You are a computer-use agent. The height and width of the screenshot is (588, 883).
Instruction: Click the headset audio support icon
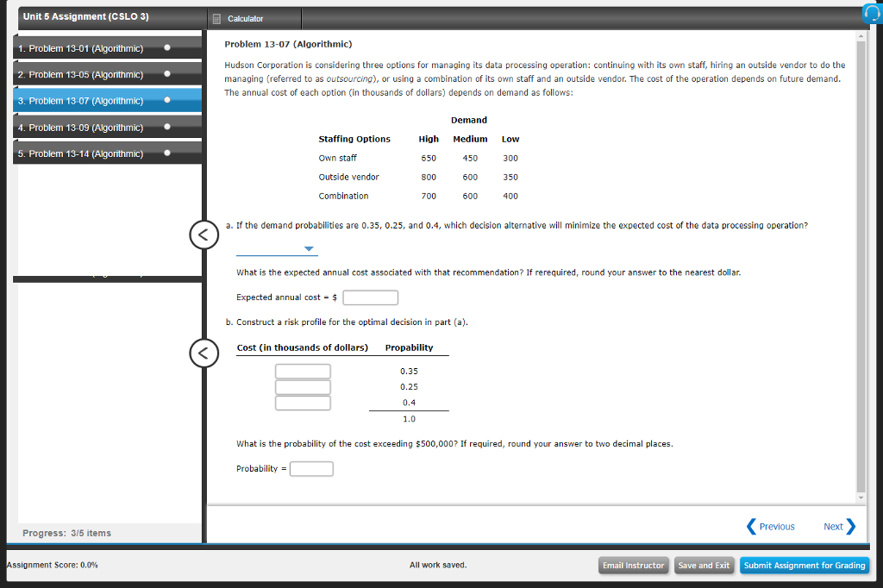click(874, 12)
